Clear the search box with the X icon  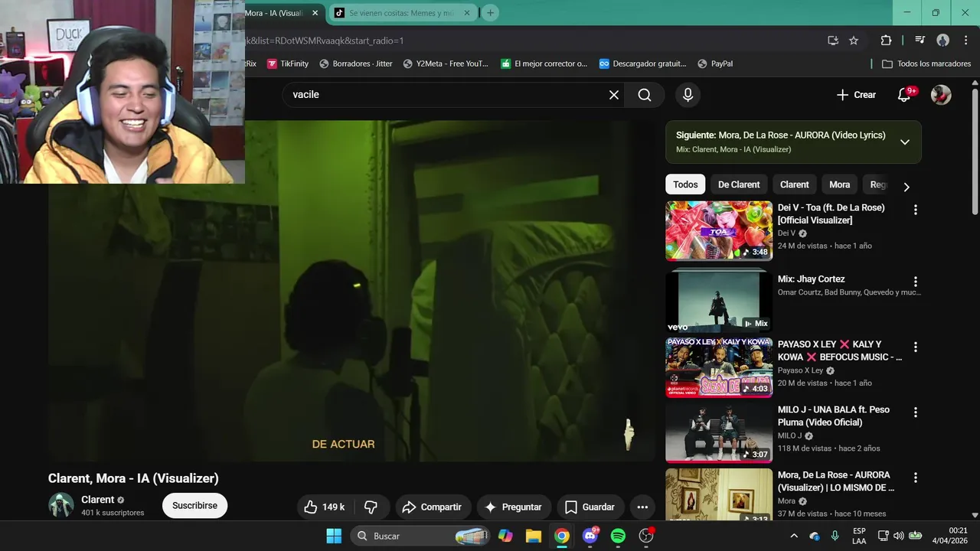(614, 95)
